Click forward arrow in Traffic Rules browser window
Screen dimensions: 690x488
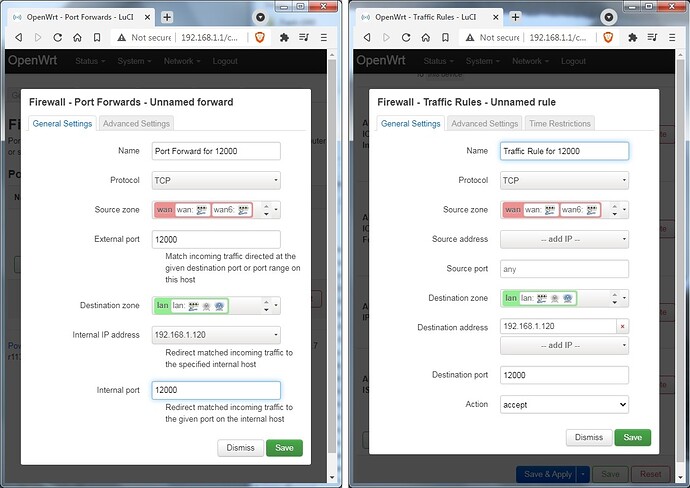[x=386, y=37]
